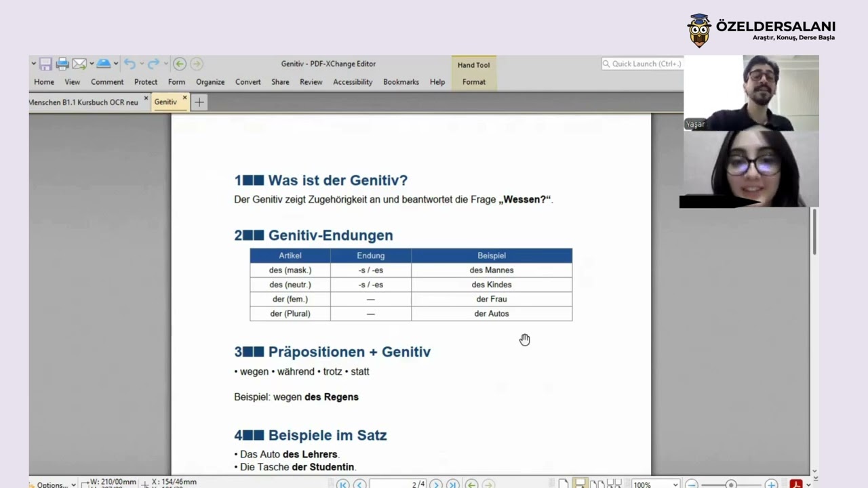868x488 pixels.
Task: Close the Menschen B1.1 Kursbuch tab
Action: pyautogui.click(x=146, y=98)
